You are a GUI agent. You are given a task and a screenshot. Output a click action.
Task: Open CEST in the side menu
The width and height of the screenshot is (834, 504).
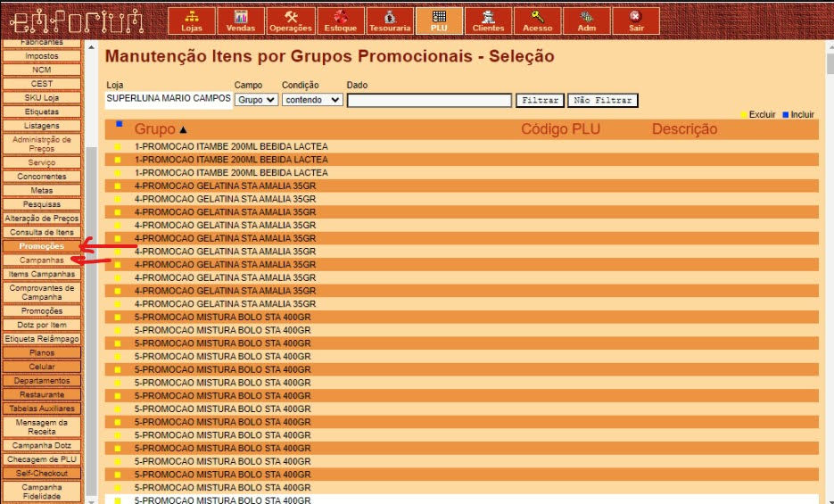[42, 84]
